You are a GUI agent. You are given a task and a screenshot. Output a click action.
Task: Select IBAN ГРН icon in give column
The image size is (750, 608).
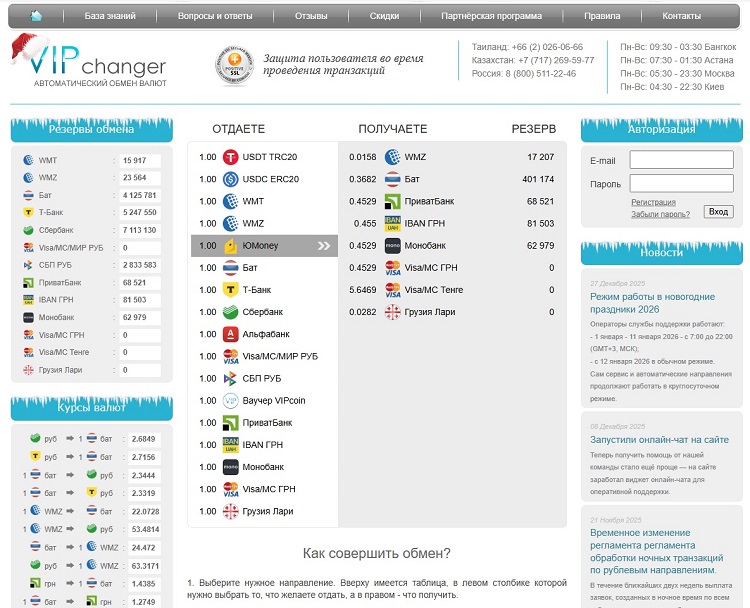pos(231,445)
